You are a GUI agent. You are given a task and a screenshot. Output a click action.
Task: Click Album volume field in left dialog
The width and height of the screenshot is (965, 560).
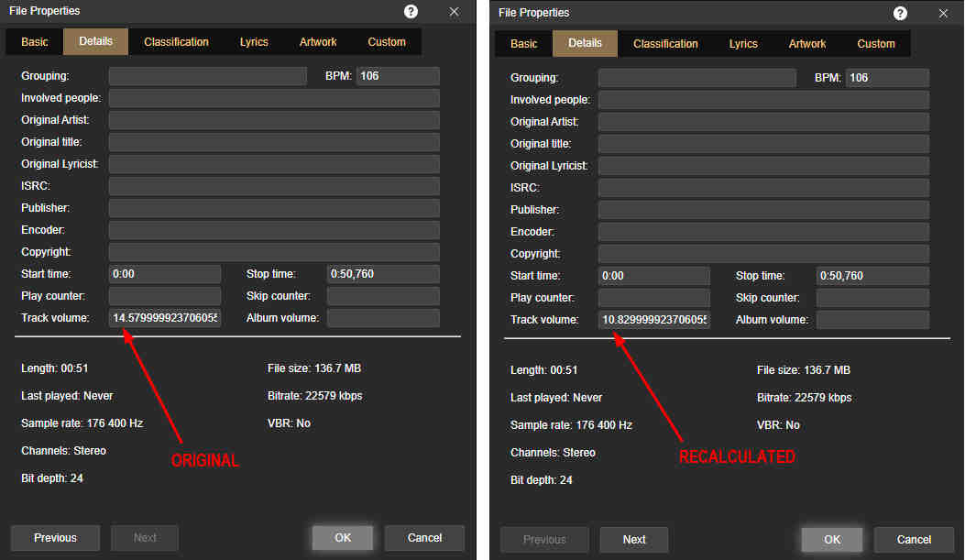tap(383, 318)
